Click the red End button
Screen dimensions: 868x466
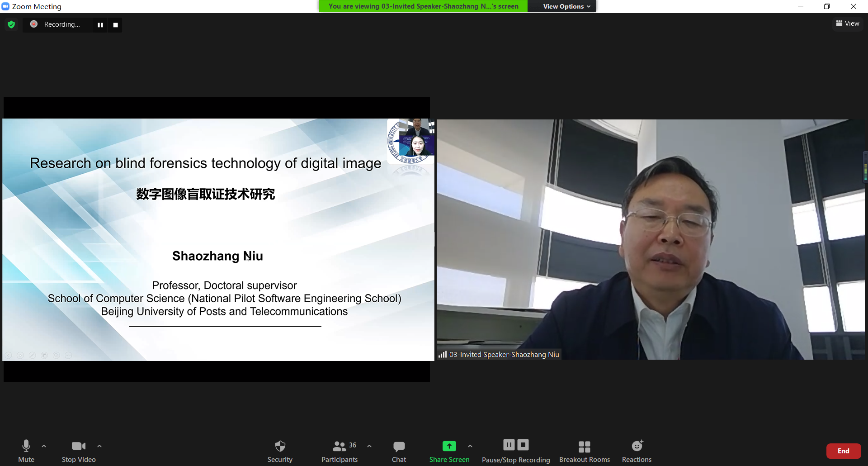(844, 451)
